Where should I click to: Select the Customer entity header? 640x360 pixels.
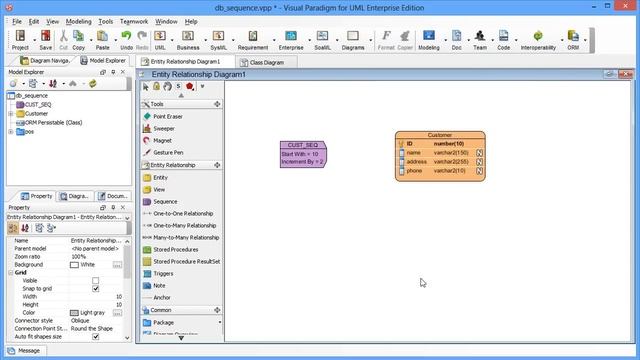440,135
